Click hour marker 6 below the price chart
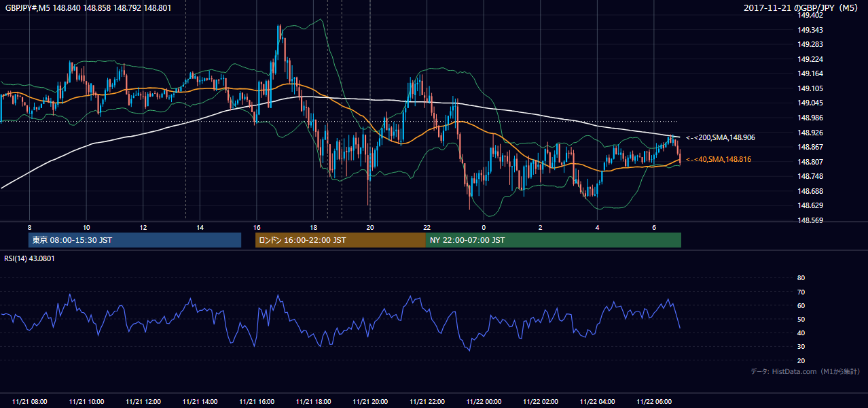Viewport: 868px width, 408px height. [654, 227]
